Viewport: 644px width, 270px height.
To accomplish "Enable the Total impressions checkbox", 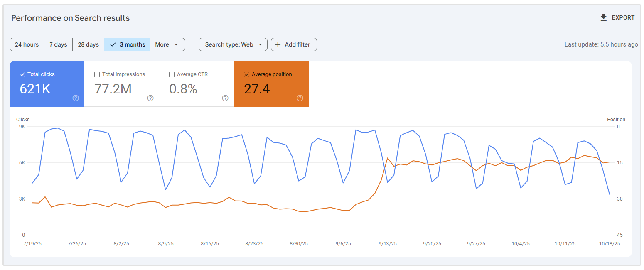I will click(97, 74).
